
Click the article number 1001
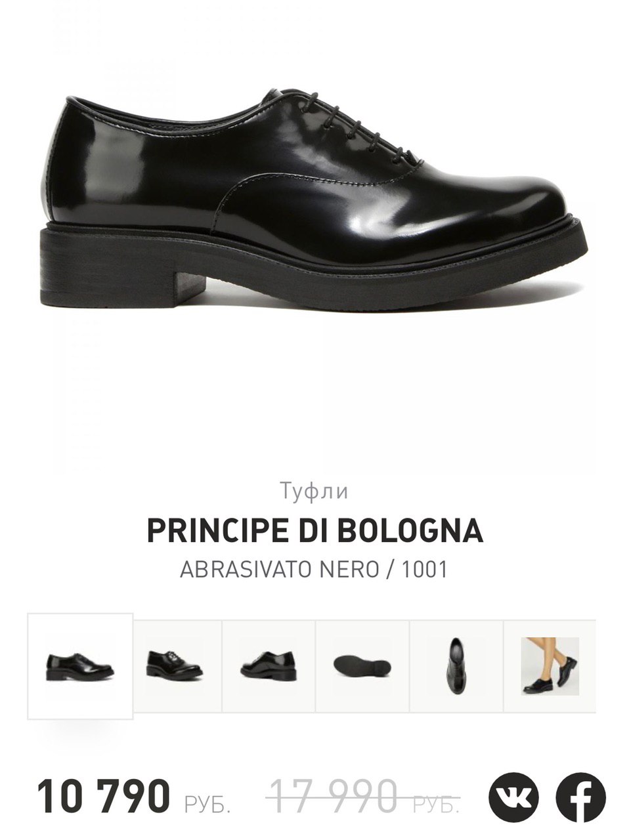424,569
